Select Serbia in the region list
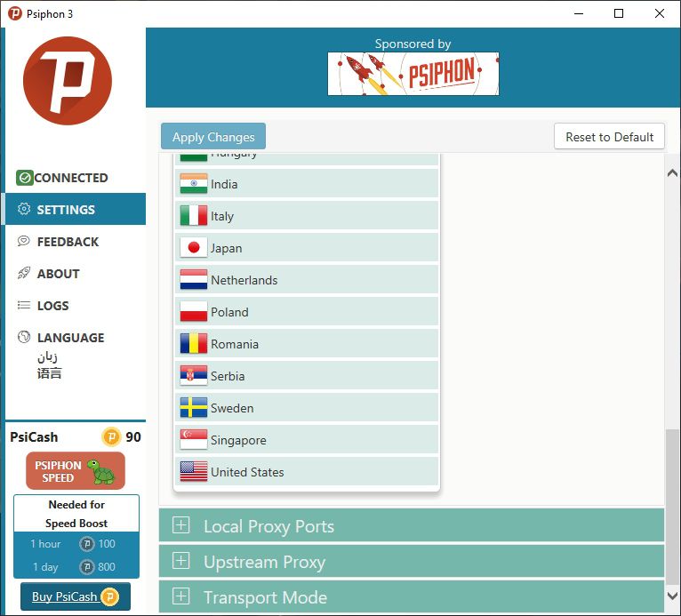This screenshot has height=616, width=681. (x=307, y=376)
